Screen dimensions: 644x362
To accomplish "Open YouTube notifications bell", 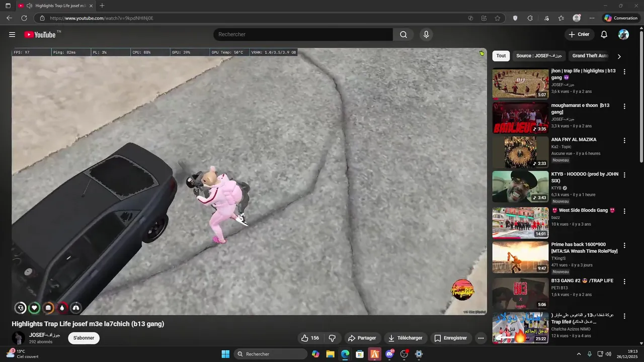I will coord(604,35).
